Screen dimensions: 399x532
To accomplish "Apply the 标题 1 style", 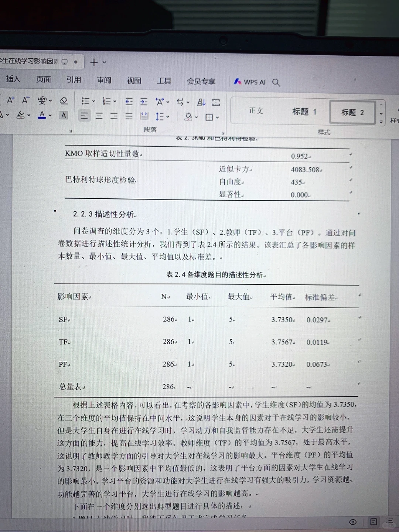I will pos(304,112).
